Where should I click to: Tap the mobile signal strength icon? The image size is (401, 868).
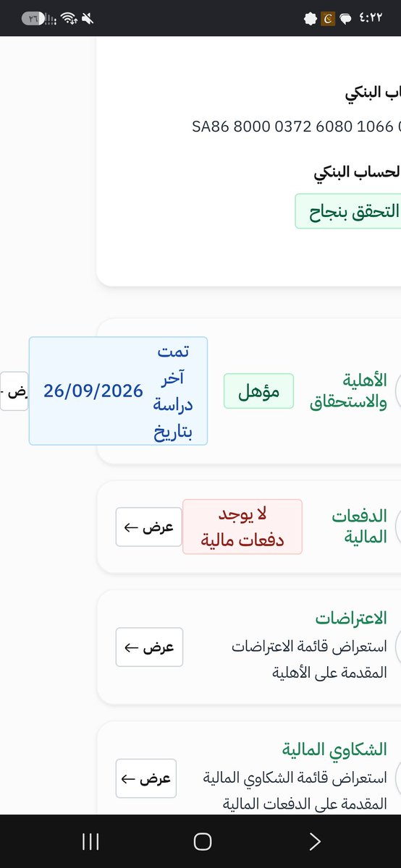(x=51, y=18)
